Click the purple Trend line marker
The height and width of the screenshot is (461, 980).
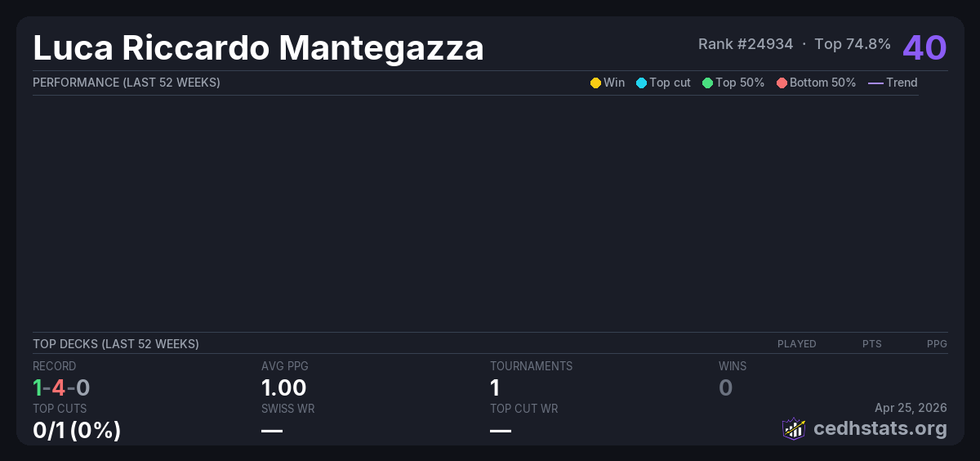click(x=875, y=83)
